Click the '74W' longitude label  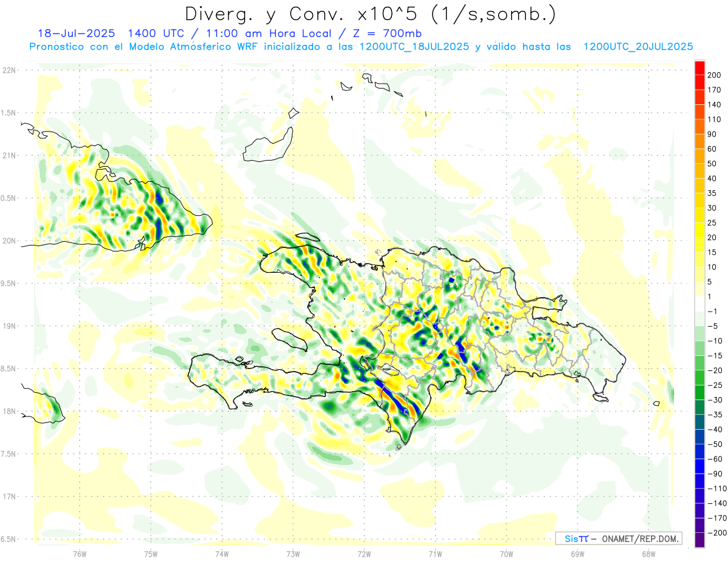pos(222,554)
